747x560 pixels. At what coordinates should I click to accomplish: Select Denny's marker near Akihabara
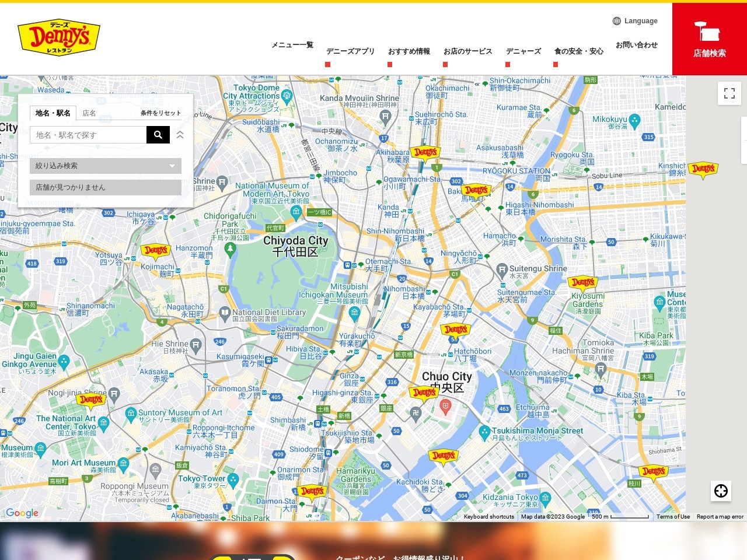pyautogui.click(x=425, y=153)
